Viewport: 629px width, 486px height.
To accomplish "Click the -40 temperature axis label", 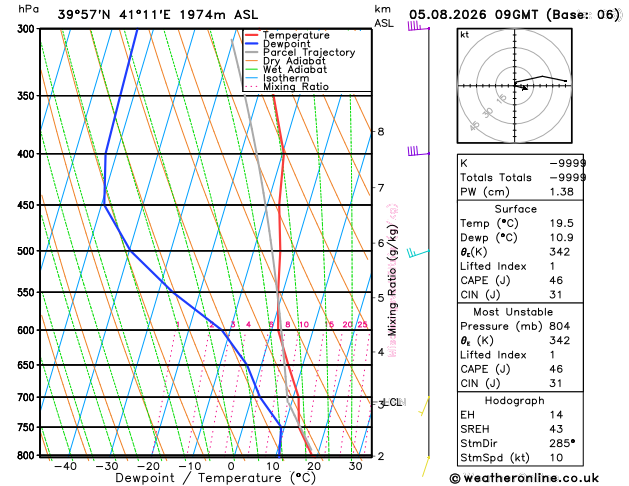I will [66, 466].
